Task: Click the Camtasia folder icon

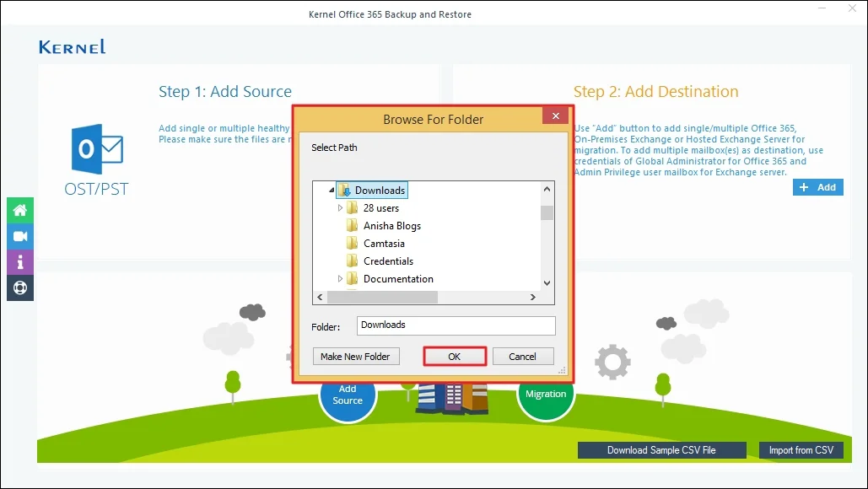Action: [x=352, y=244]
